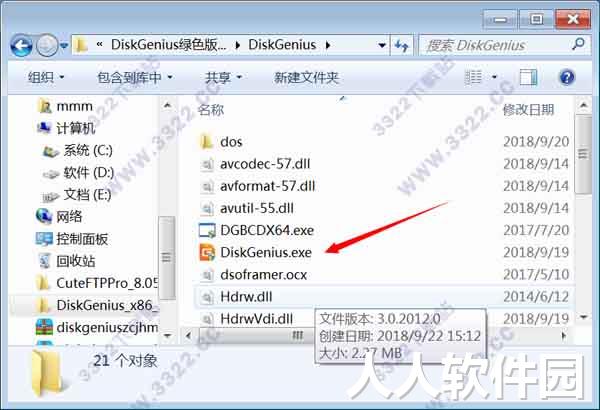The image size is (600, 410).
Task: Select the 回收站 recycle bin icon
Action: pos(44,261)
